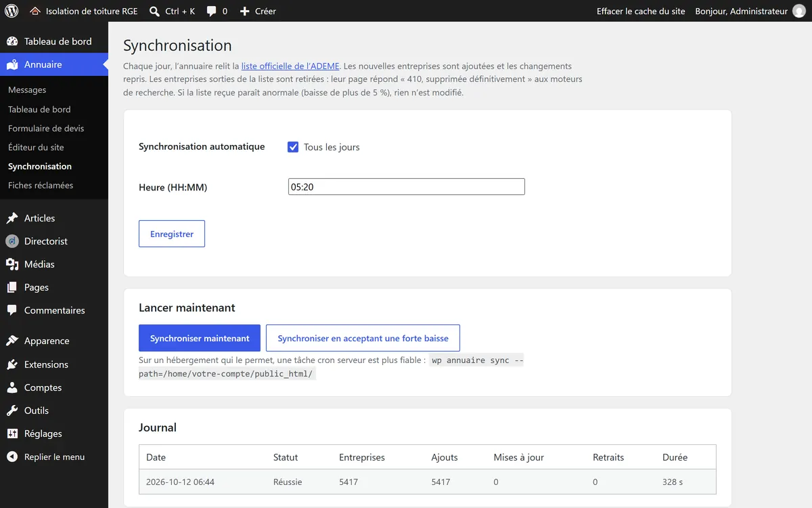Click the Retraits column header

pyautogui.click(x=608, y=457)
